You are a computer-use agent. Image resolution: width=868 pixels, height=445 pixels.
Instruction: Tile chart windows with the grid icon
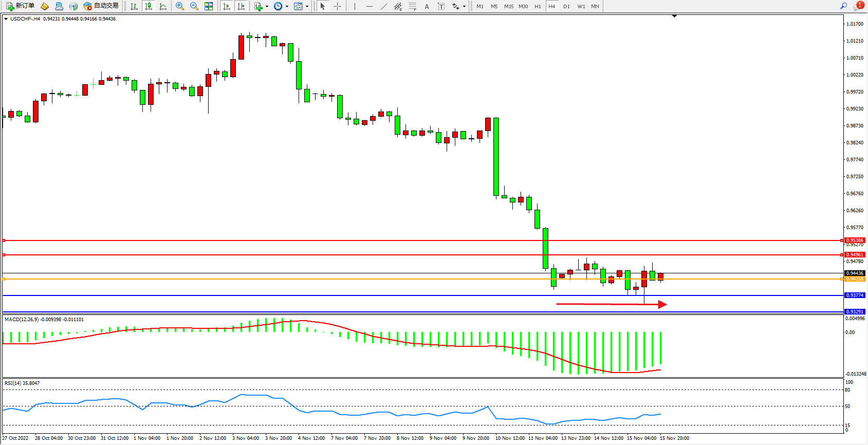click(209, 6)
